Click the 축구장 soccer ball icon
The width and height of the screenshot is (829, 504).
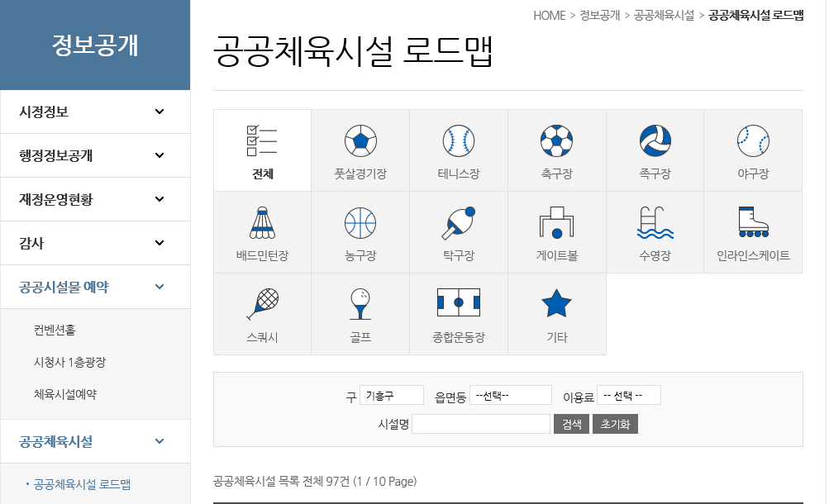[556, 141]
